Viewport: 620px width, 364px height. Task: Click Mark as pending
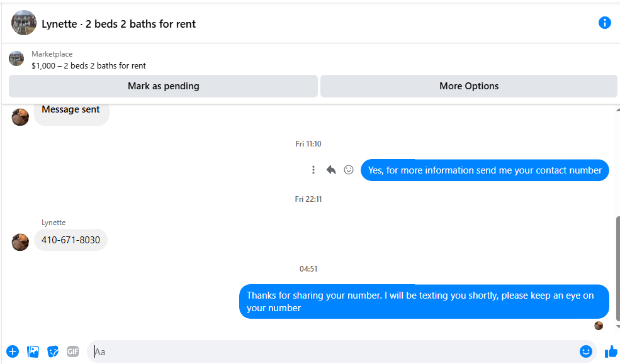(x=163, y=86)
